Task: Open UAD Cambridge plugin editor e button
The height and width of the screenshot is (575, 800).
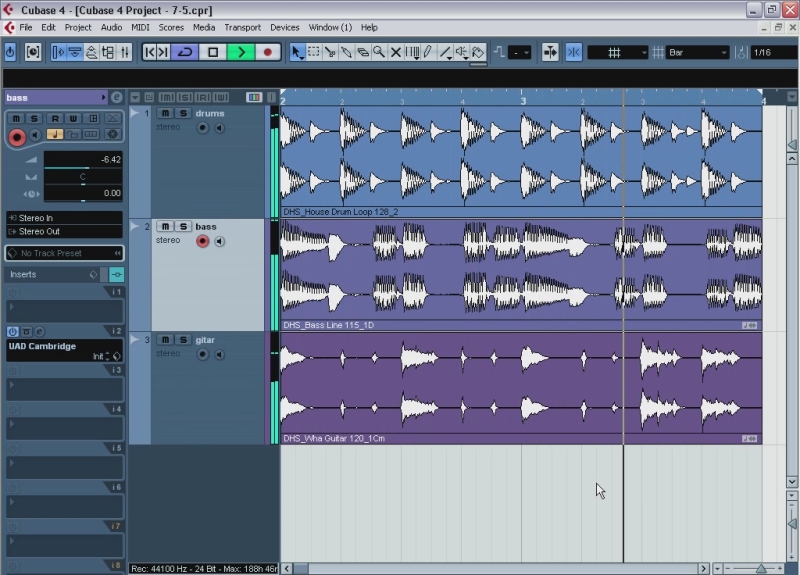Action: coord(40,332)
